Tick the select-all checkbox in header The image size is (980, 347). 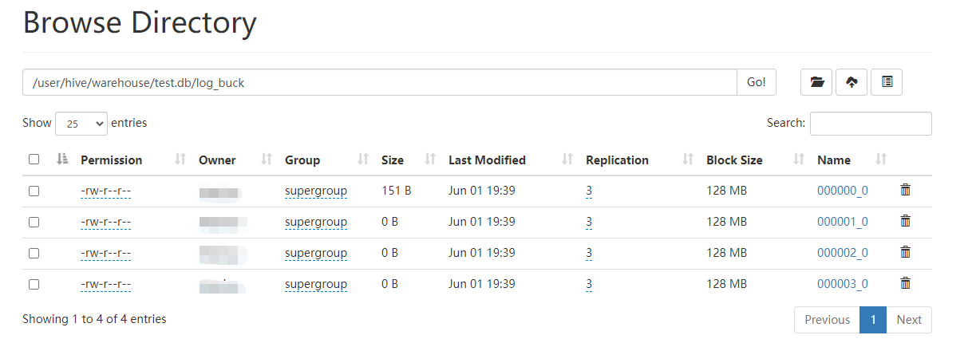pyautogui.click(x=34, y=160)
